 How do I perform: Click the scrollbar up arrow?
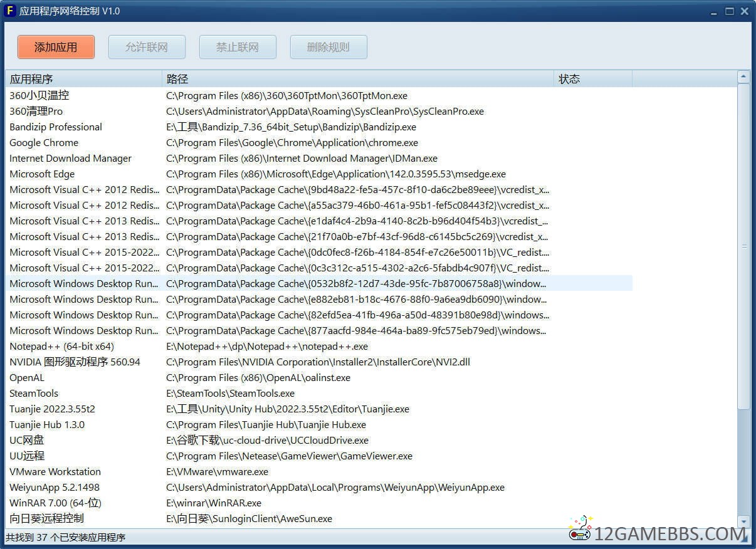pyautogui.click(x=743, y=78)
